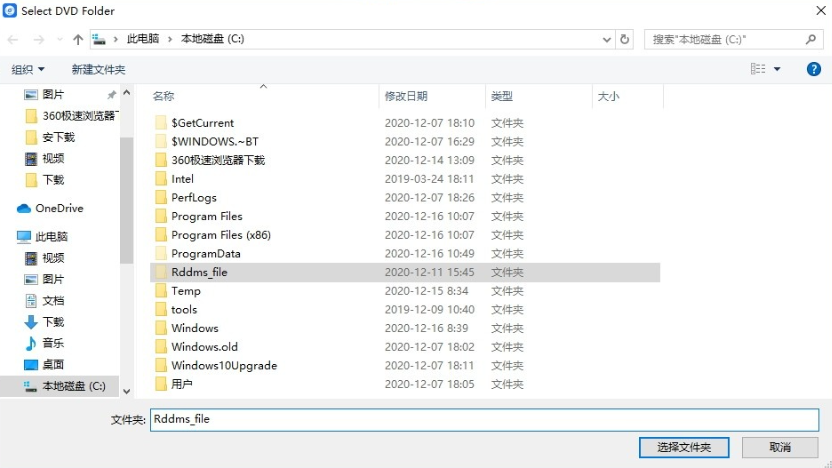Select the Windows.old folder name
This screenshot has height=468, width=832.
(x=204, y=346)
